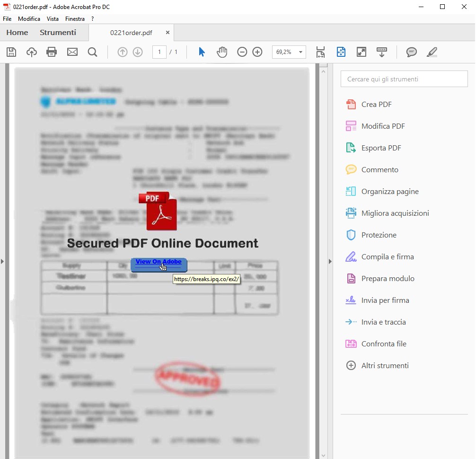This screenshot has width=476, height=459.
Task: Print the document with the printer icon
Action: [x=52, y=52]
